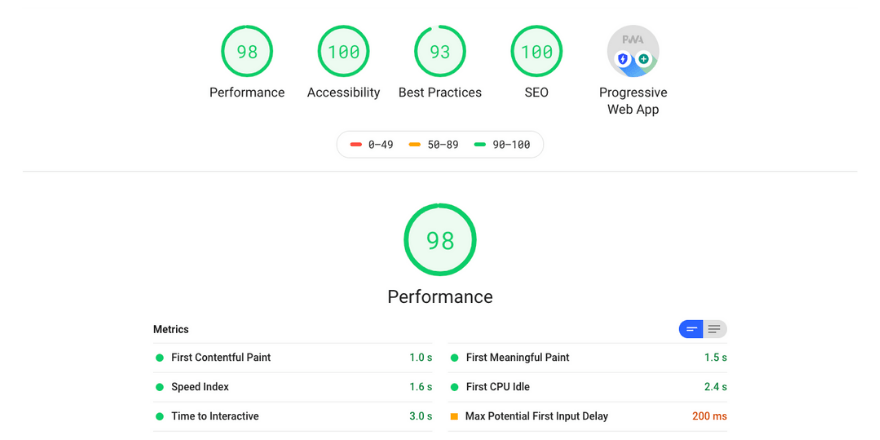Click the Accessibility score gauge
The height and width of the screenshot is (440, 880).
[343, 52]
